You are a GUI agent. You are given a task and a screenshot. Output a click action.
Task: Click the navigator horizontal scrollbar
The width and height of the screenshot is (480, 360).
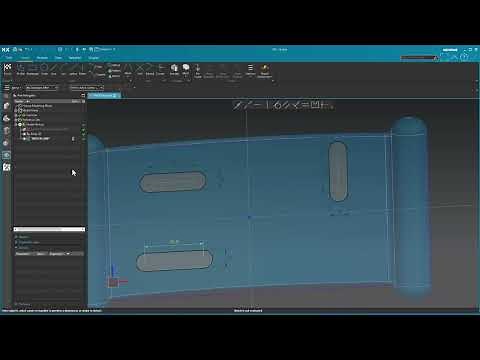[x=49, y=229]
